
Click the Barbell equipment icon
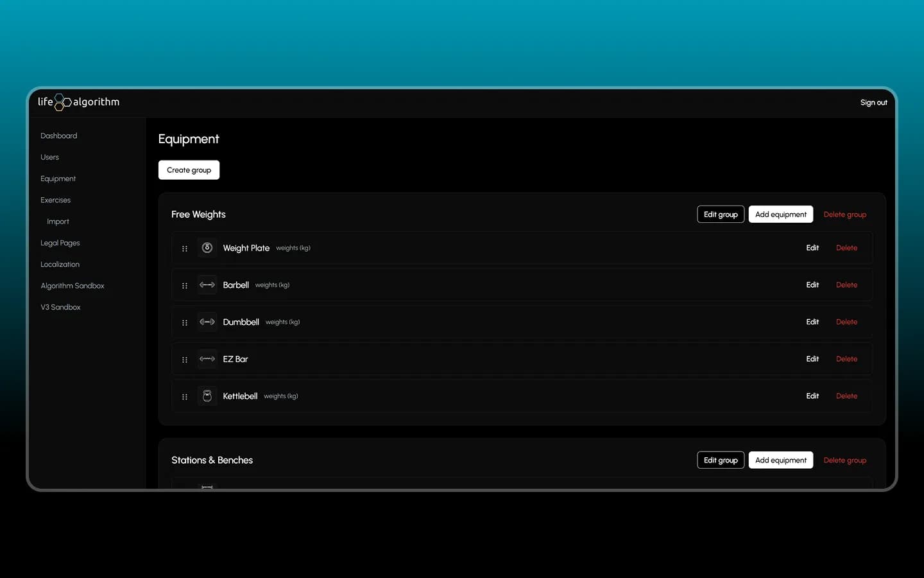[207, 285]
